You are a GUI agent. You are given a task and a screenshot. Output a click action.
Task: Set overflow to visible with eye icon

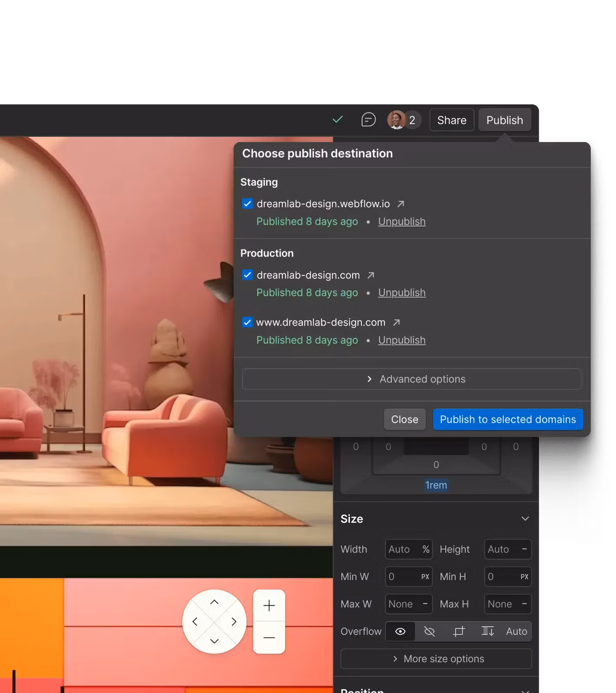(400, 631)
